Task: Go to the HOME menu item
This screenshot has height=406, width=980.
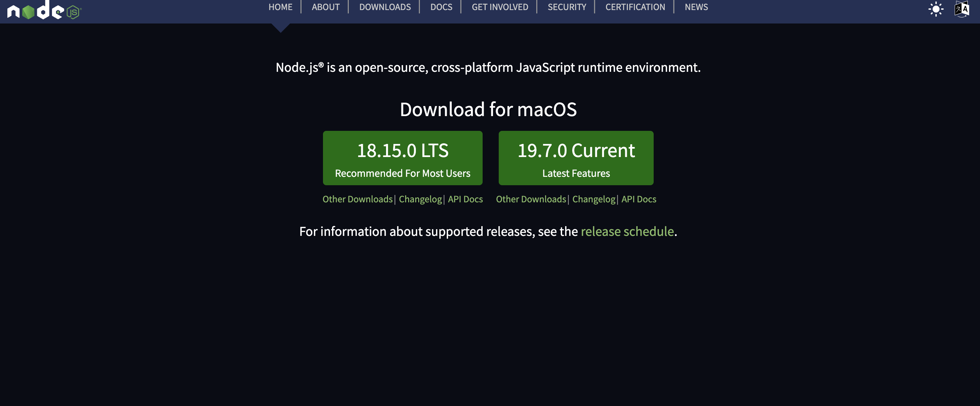Action: (280, 7)
